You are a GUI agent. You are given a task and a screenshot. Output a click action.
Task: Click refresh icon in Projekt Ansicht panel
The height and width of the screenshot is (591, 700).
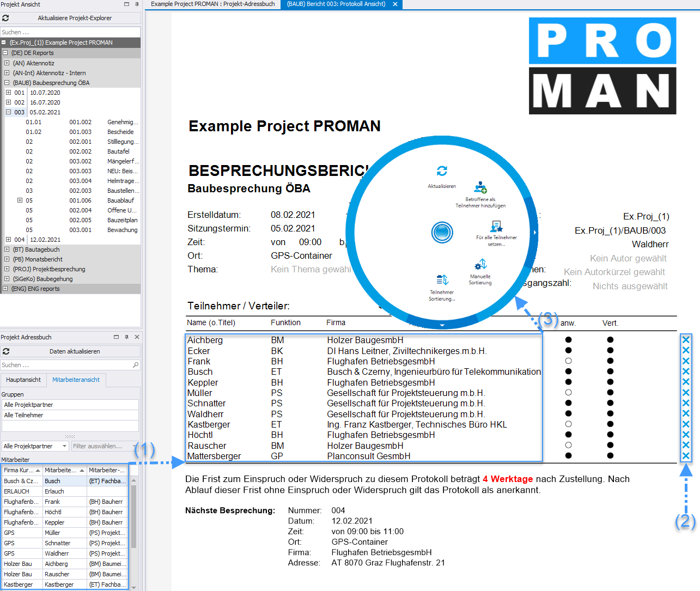(5, 18)
